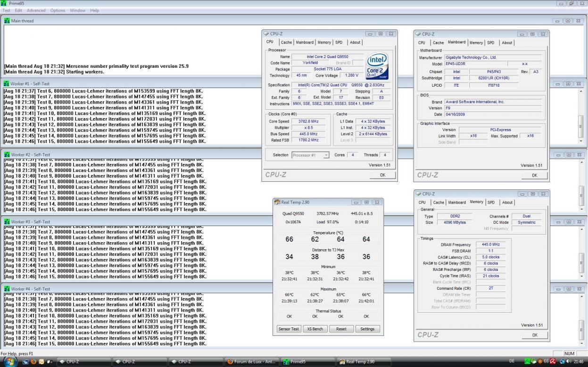Viewport: 588px width, 367px height.
Task: Click Worker #2 scrollbar down arrow
Action: click(581, 209)
